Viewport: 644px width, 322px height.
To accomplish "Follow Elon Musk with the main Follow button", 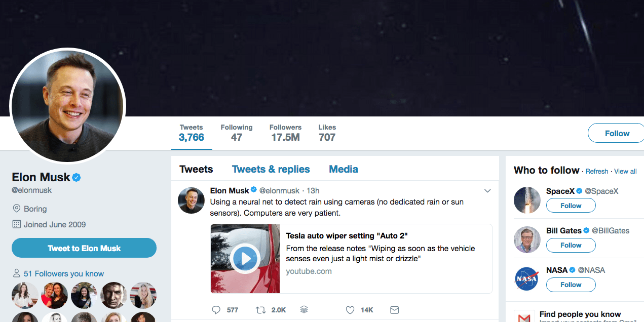I will point(617,133).
